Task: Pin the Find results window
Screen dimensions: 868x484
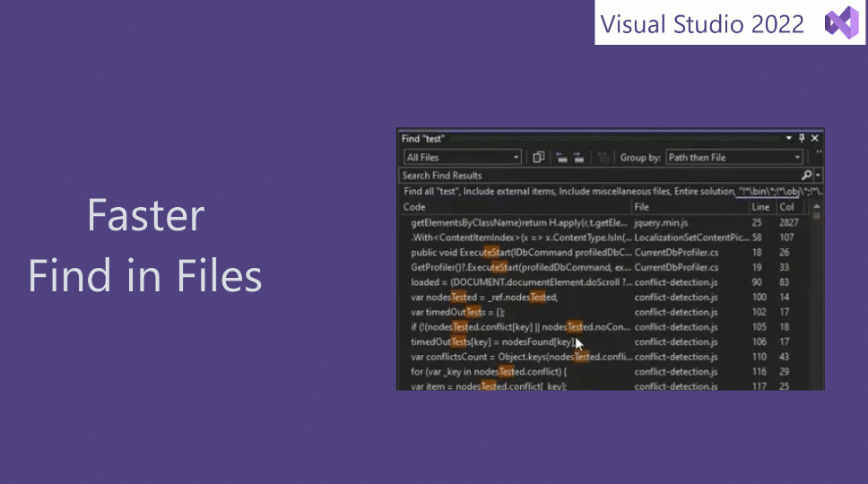Action: click(802, 139)
